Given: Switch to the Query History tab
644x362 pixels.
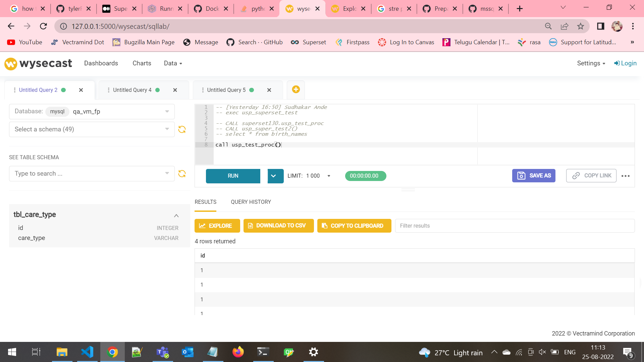Looking at the screenshot, I should [x=251, y=202].
